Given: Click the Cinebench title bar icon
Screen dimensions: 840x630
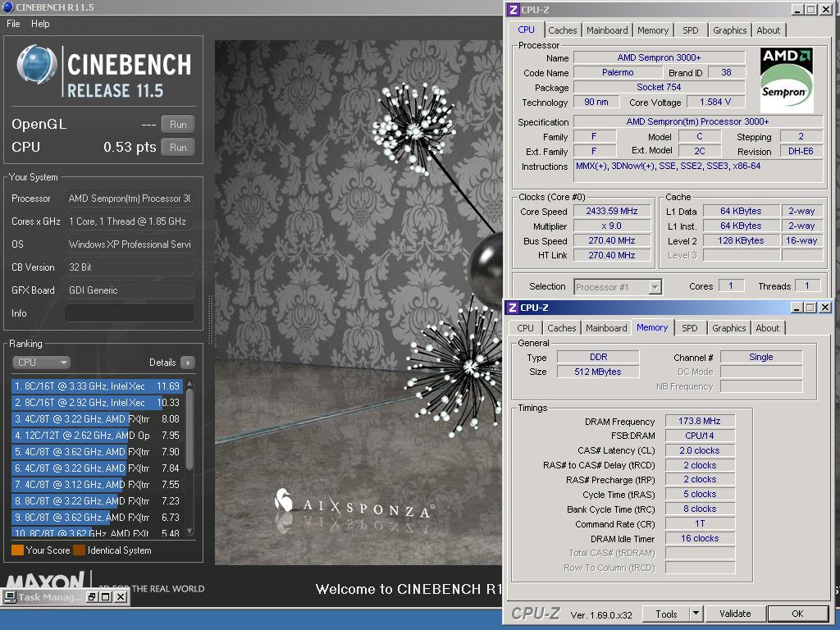Looking at the screenshot, I should click(7, 7).
